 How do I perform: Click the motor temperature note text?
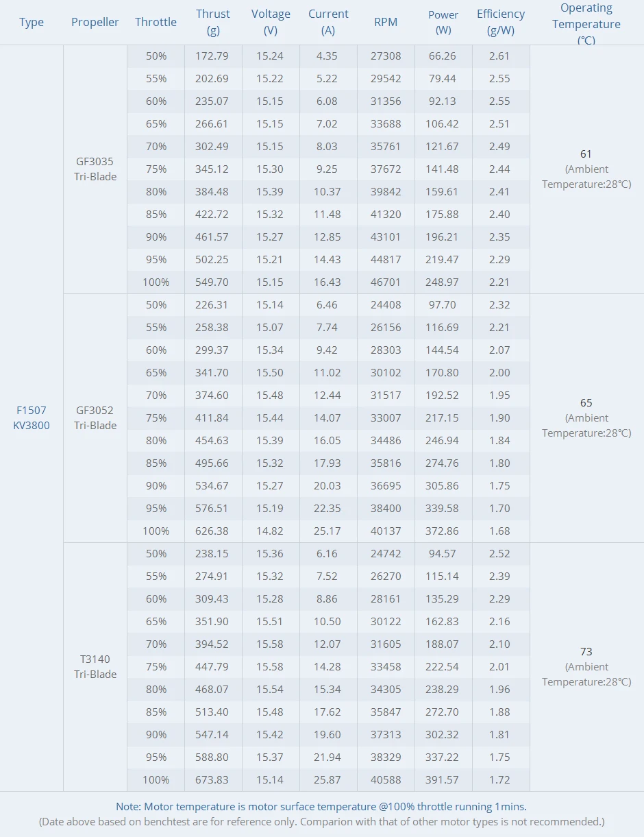coord(321,807)
